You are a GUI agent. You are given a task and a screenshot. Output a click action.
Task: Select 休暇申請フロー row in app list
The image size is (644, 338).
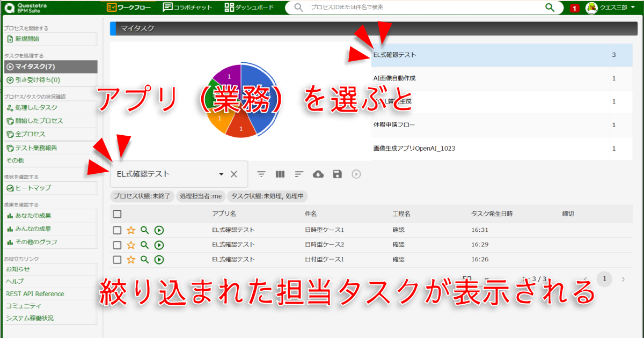tap(502, 125)
